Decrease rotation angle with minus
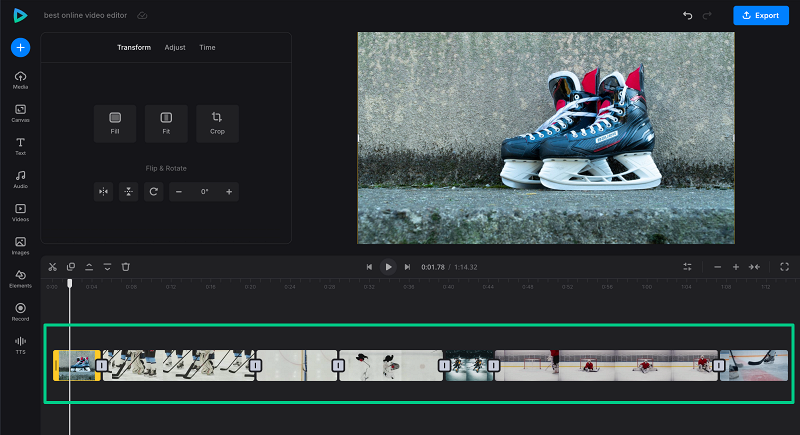Viewport: 800px width, 435px height. pos(179,192)
